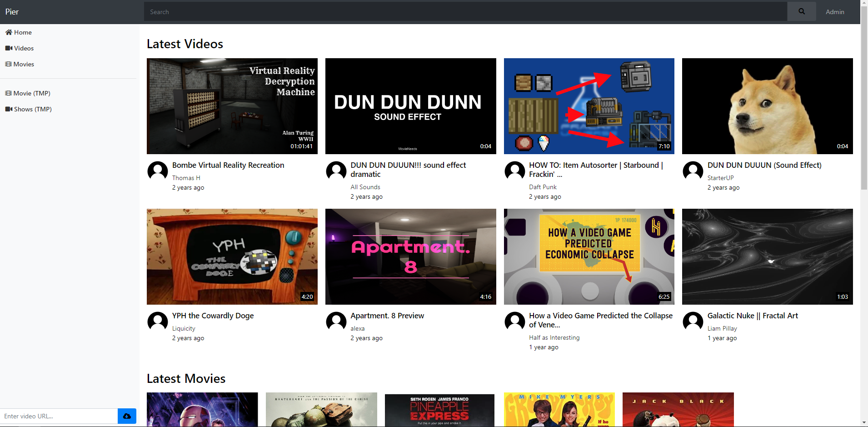Open Starbound Item Autosorter video thumbnail
The width and height of the screenshot is (868, 427).
[589, 106]
